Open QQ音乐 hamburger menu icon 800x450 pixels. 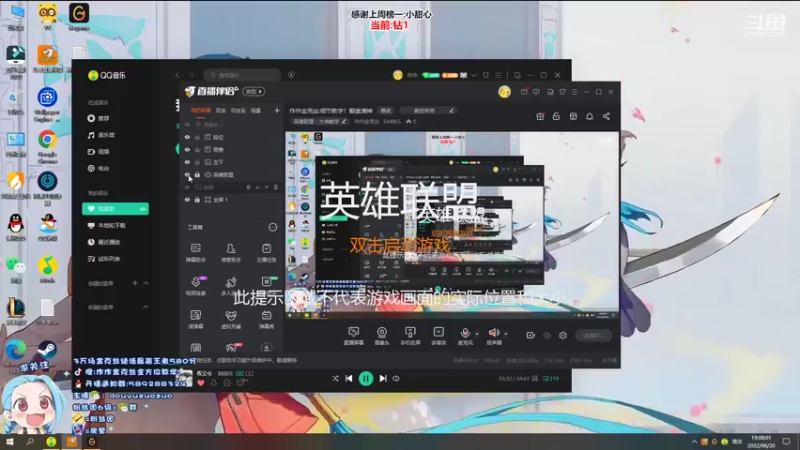(498, 75)
